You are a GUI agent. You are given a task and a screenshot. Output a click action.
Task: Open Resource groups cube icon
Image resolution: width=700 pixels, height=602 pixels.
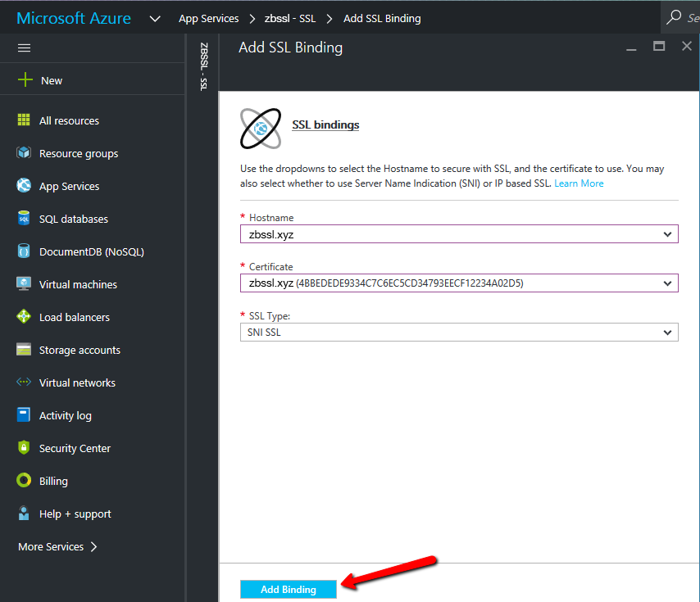click(x=24, y=153)
